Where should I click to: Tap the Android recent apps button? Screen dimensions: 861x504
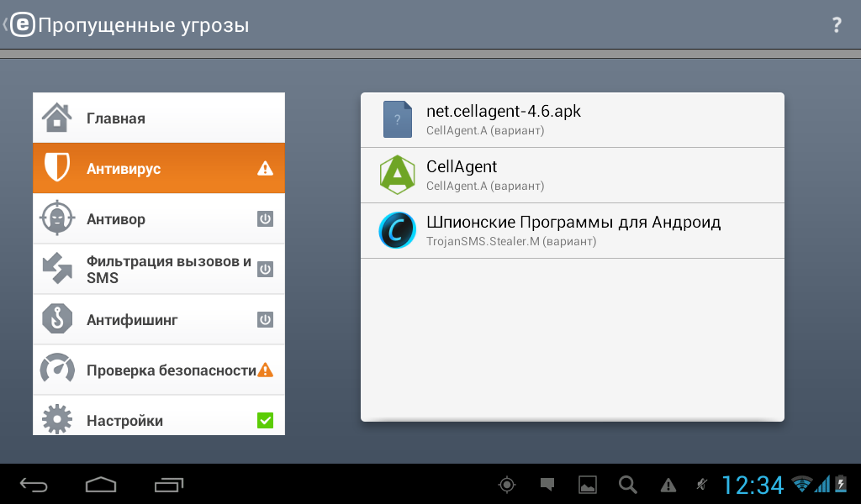coord(168,485)
